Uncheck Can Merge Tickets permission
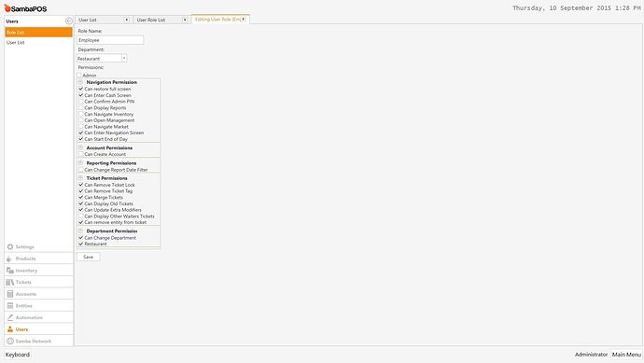Viewport: 644px width, 363px height. 81,197
